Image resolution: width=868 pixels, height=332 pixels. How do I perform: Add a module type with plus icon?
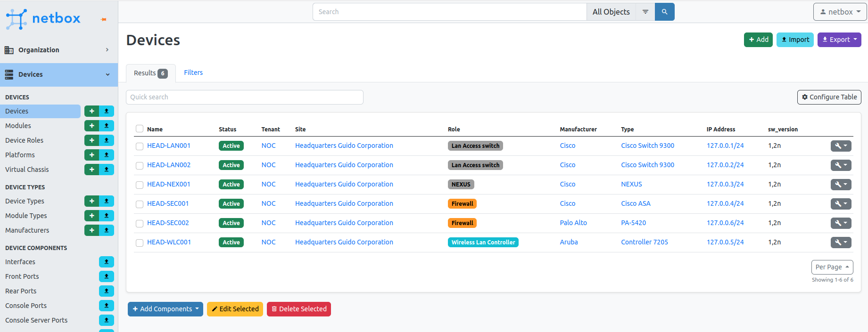pos(91,216)
